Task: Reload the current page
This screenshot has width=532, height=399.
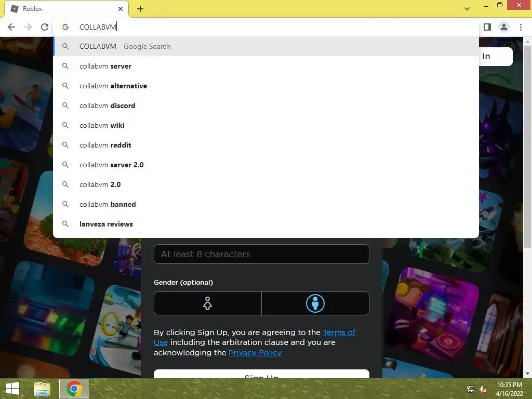Action: click(45, 27)
